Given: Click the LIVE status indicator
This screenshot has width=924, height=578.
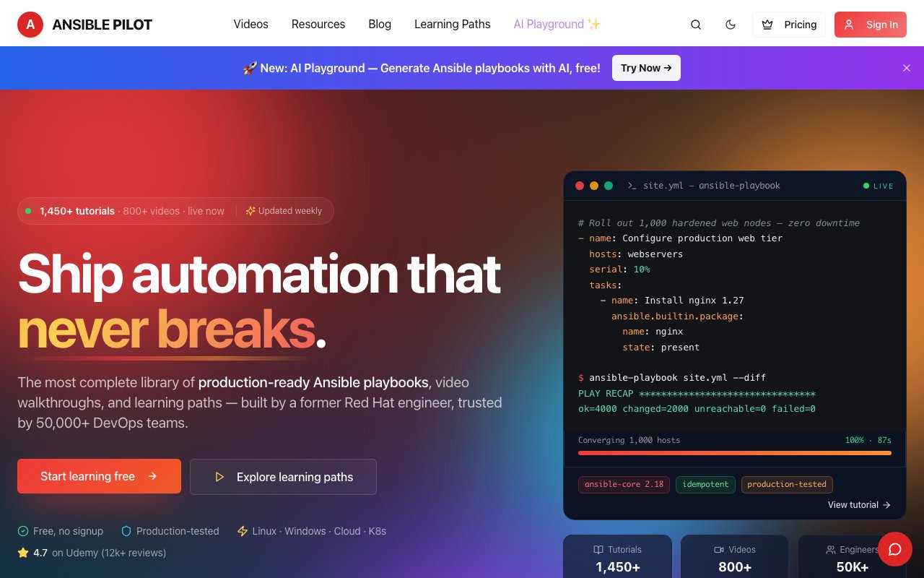Looking at the screenshot, I should tap(879, 186).
